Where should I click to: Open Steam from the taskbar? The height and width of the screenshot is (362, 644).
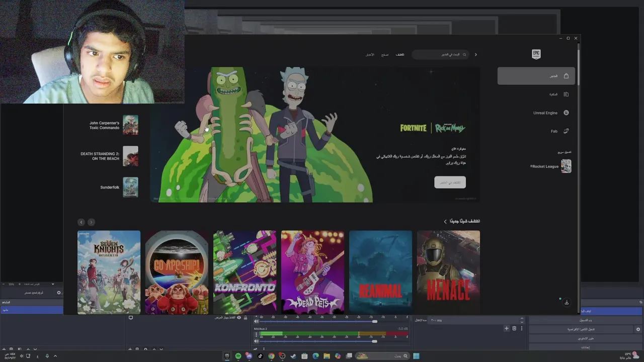coord(293,356)
